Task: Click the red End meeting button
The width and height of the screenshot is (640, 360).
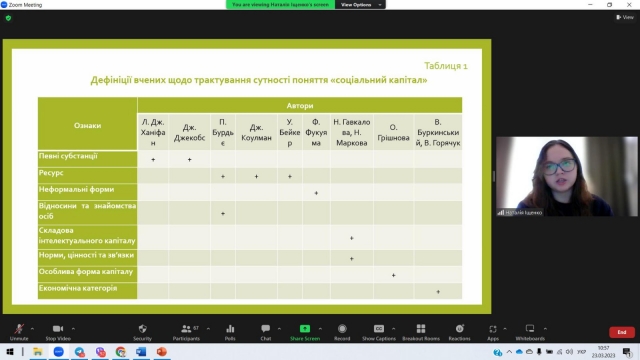Action: (622, 332)
